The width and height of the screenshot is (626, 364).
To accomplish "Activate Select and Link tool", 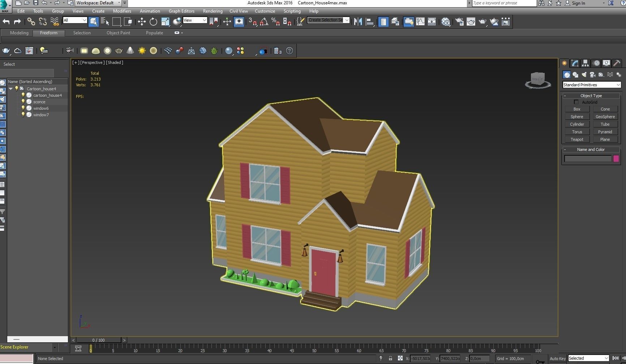I will click(31, 22).
